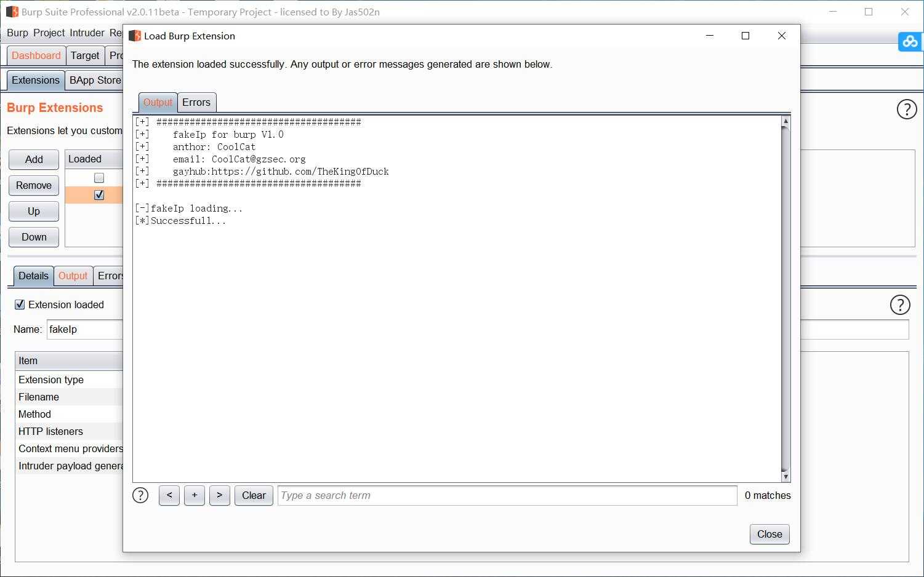Click the blue cloud icon at window top right
The width and height of the screenshot is (924, 577).
(x=910, y=41)
